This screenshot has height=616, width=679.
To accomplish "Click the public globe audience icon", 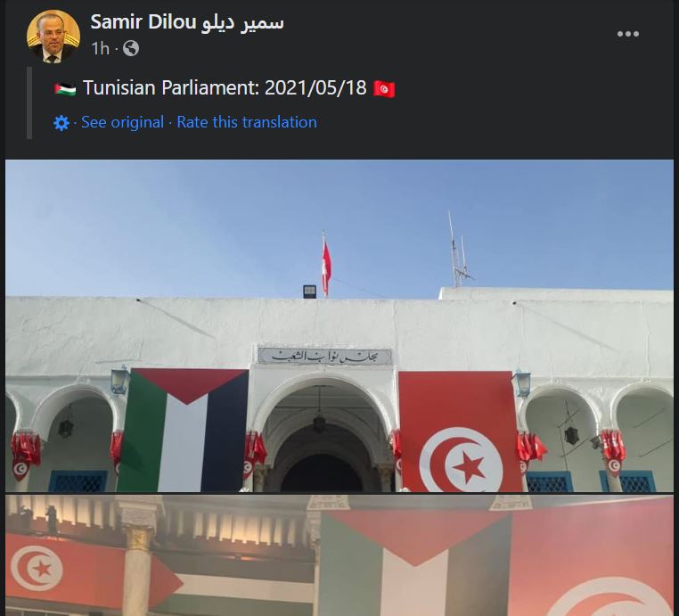I will tap(131, 48).
